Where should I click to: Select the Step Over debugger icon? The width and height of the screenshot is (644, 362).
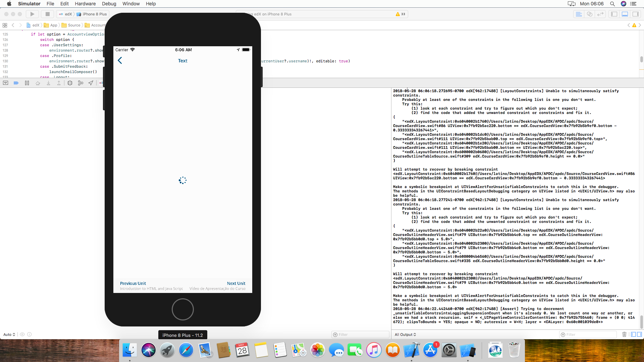point(38,83)
